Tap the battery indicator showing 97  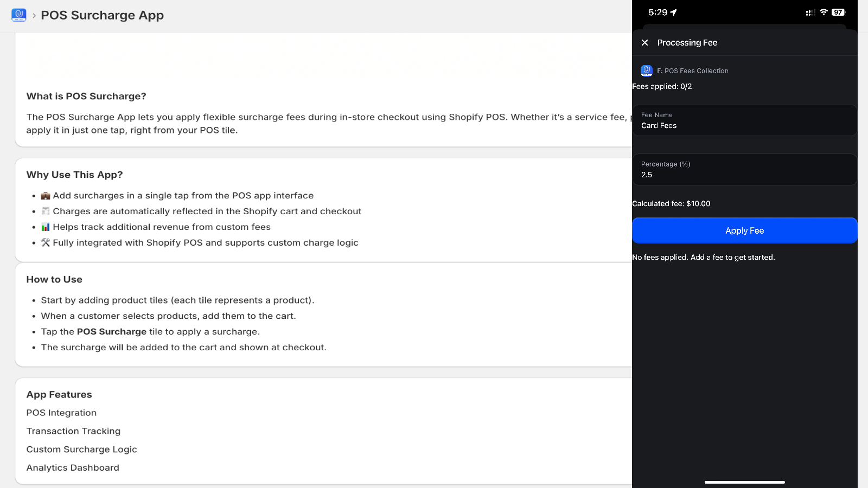[838, 12]
